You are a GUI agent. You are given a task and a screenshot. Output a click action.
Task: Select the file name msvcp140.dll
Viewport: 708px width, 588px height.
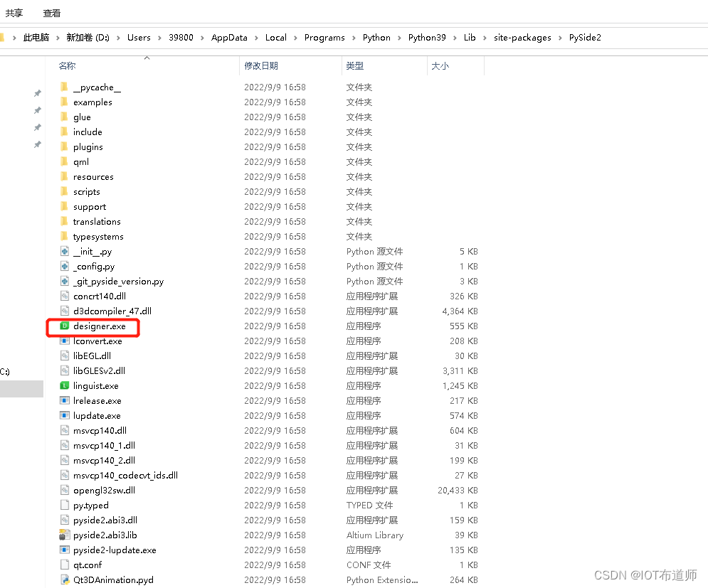[x=100, y=430]
